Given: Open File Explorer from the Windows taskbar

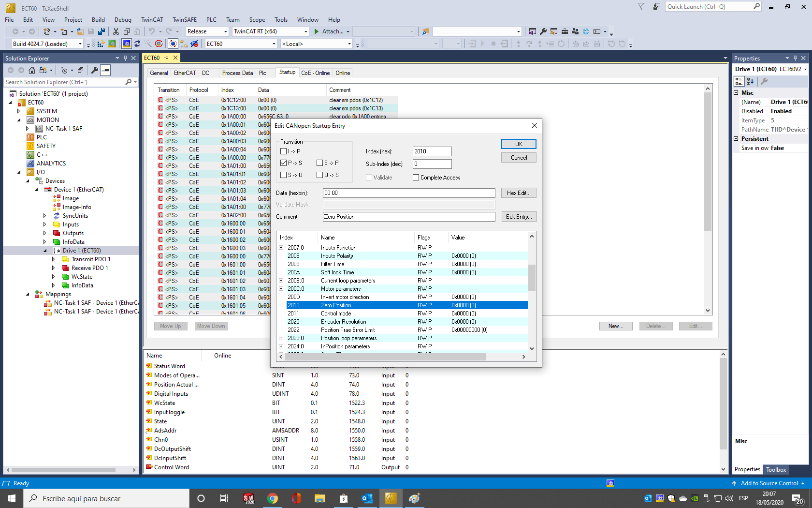Looking at the screenshot, I should (x=320, y=498).
